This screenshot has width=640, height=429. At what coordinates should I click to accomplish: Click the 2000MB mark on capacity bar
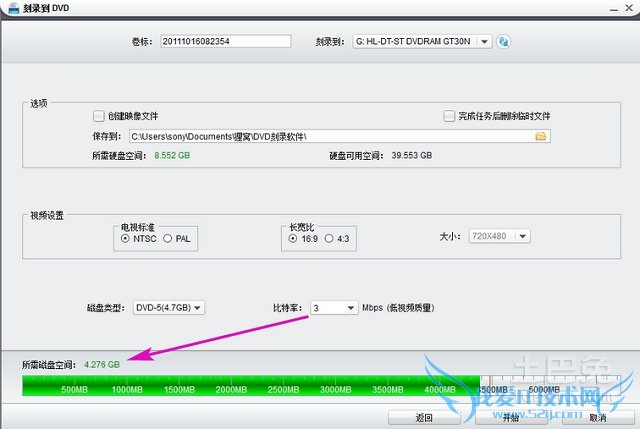pyautogui.click(x=231, y=390)
